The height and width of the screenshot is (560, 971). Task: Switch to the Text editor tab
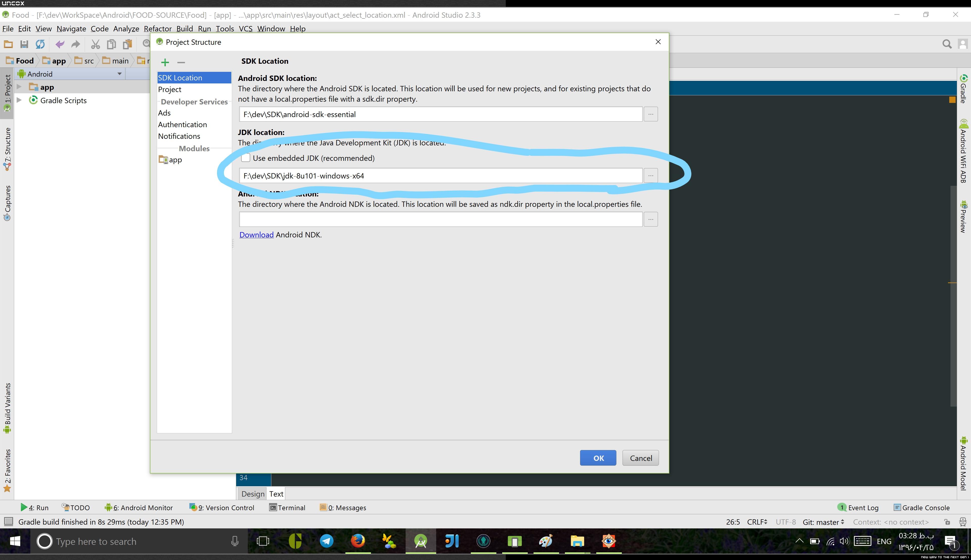[x=276, y=494]
